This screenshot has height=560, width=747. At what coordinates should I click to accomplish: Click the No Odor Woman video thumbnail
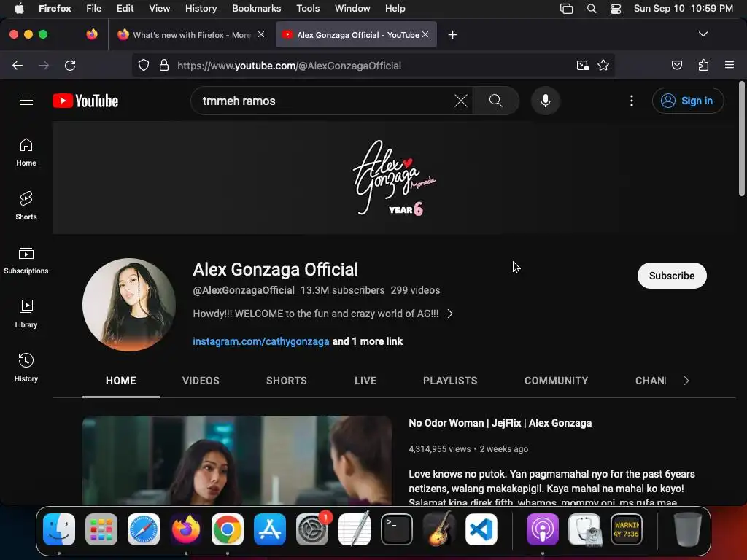tap(237, 460)
